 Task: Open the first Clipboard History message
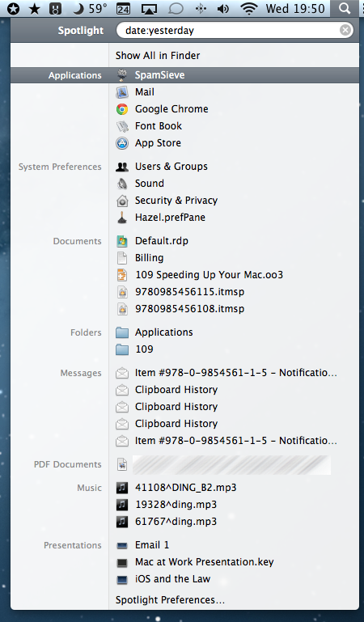click(x=176, y=390)
